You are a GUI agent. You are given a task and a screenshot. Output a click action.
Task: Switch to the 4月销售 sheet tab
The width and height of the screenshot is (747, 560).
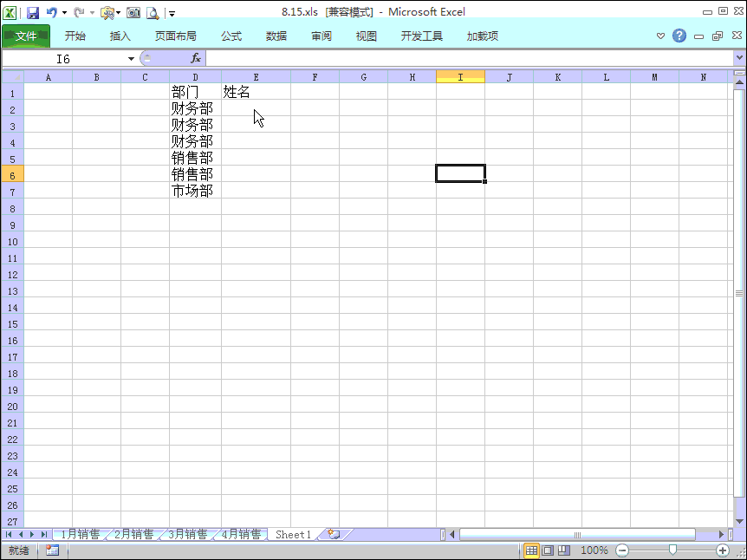pyautogui.click(x=241, y=535)
